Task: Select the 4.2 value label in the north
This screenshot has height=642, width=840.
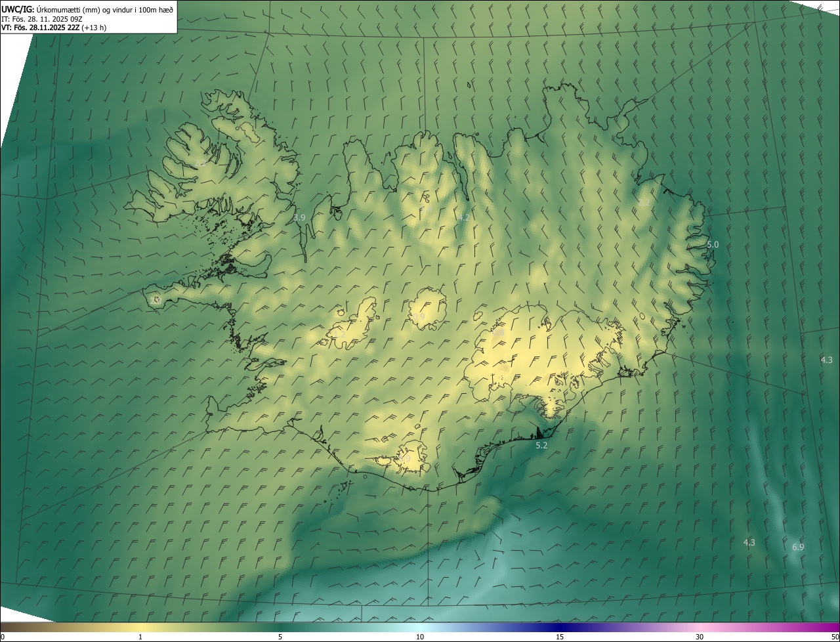Action: point(464,217)
